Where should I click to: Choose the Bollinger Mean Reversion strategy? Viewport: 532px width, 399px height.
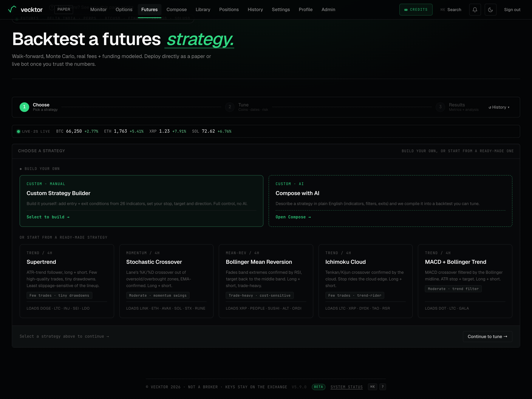[x=266, y=281]
